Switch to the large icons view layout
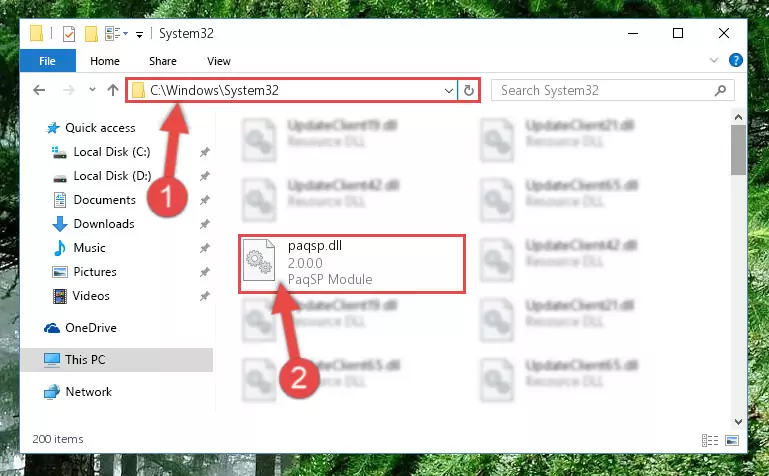 [732, 440]
